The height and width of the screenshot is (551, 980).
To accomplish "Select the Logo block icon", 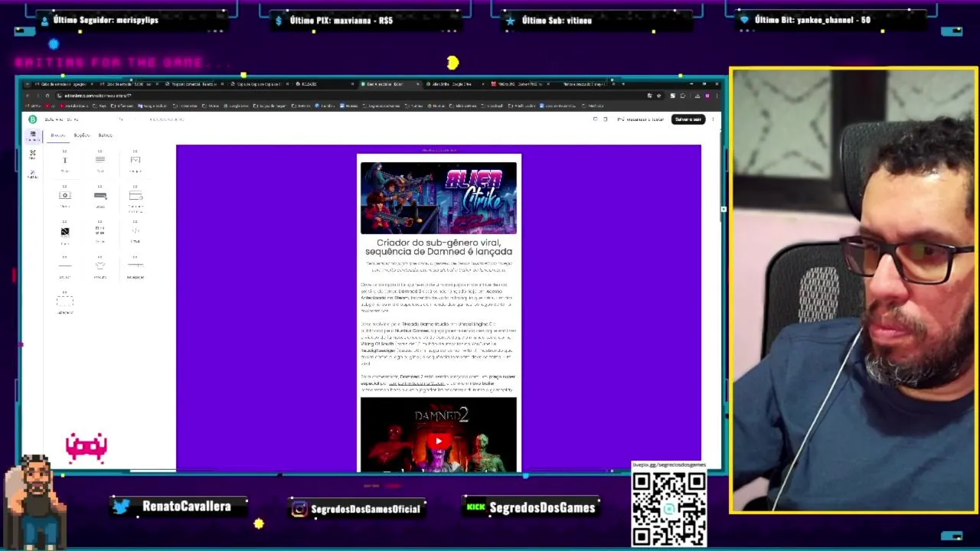I will [65, 231].
